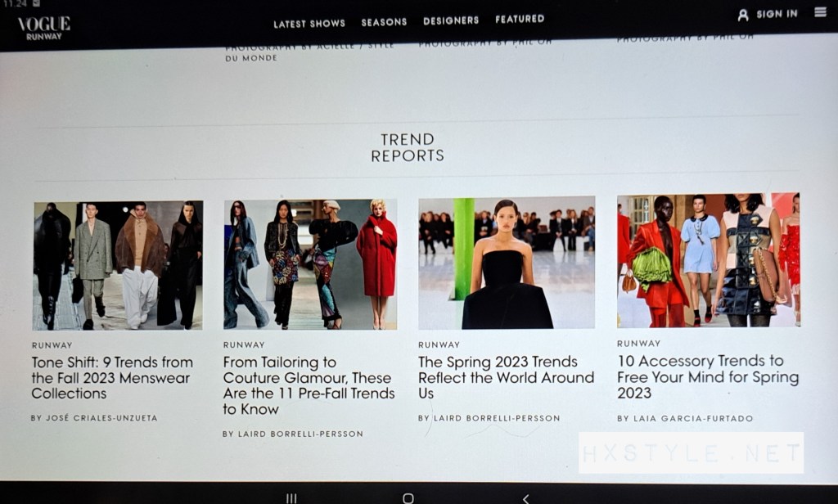Tap the Android home button
Image resolution: width=838 pixels, height=504 pixels.
(408, 498)
